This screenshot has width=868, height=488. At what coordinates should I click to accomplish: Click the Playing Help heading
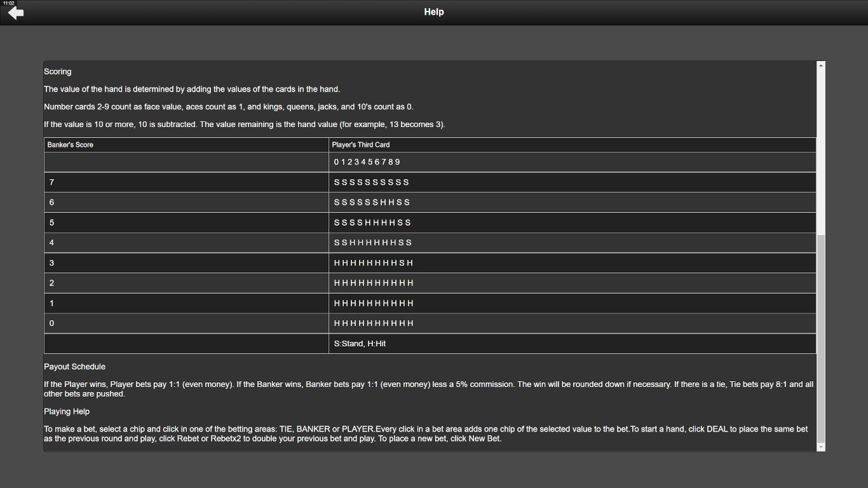[66, 411]
